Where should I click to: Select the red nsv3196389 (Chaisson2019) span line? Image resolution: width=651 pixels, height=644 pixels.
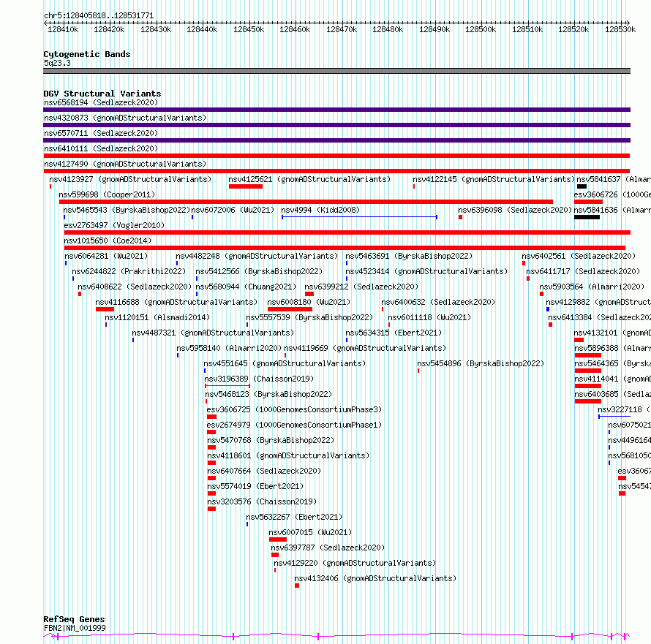pos(227,386)
